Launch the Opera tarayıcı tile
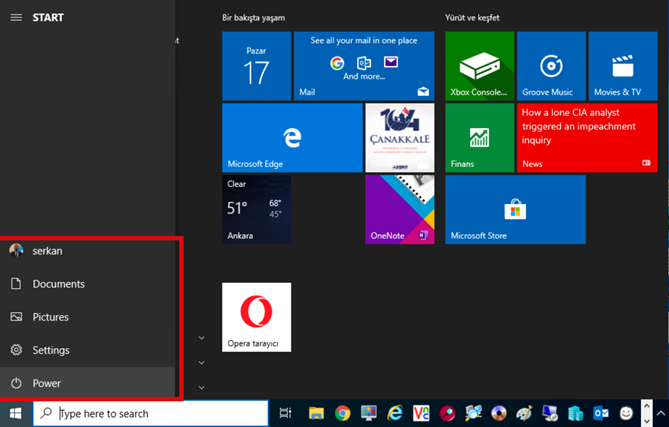 coord(256,317)
